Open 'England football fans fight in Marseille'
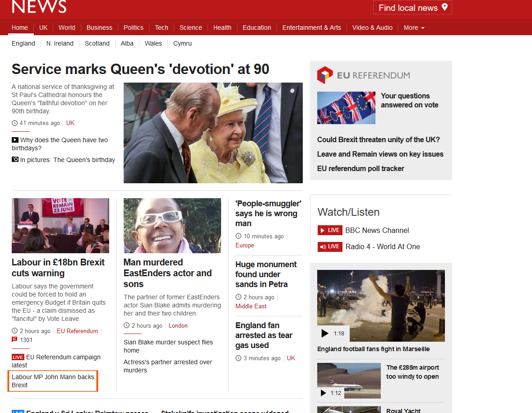Image resolution: width=532 pixels, height=413 pixels. [374, 349]
